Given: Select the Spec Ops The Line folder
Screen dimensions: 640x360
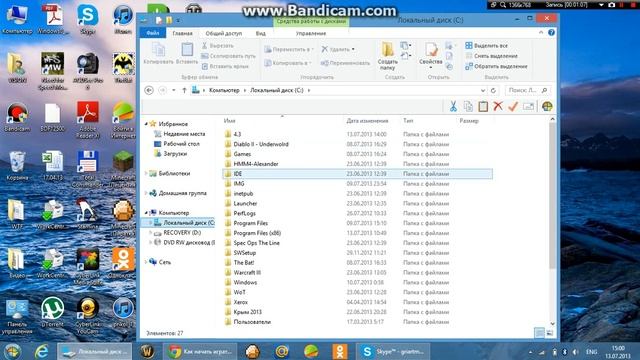Looking at the screenshot, I should pos(358,243).
